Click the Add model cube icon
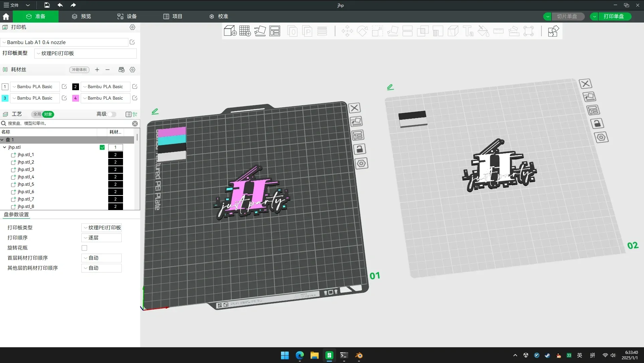Image resolution: width=644 pixels, height=363 pixels. click(x=230, y=31)
